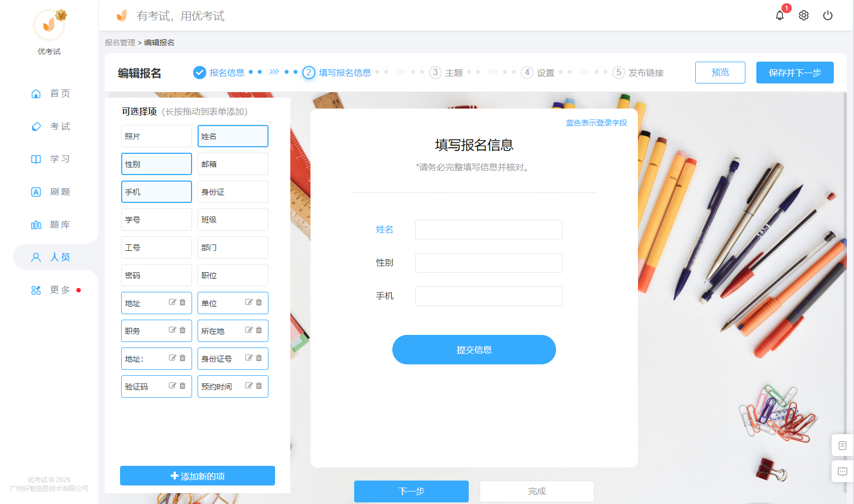Click the 蓝色表示登录字段 hint text
The height and width of the screenshot is (504, 854).
[596, 123]
